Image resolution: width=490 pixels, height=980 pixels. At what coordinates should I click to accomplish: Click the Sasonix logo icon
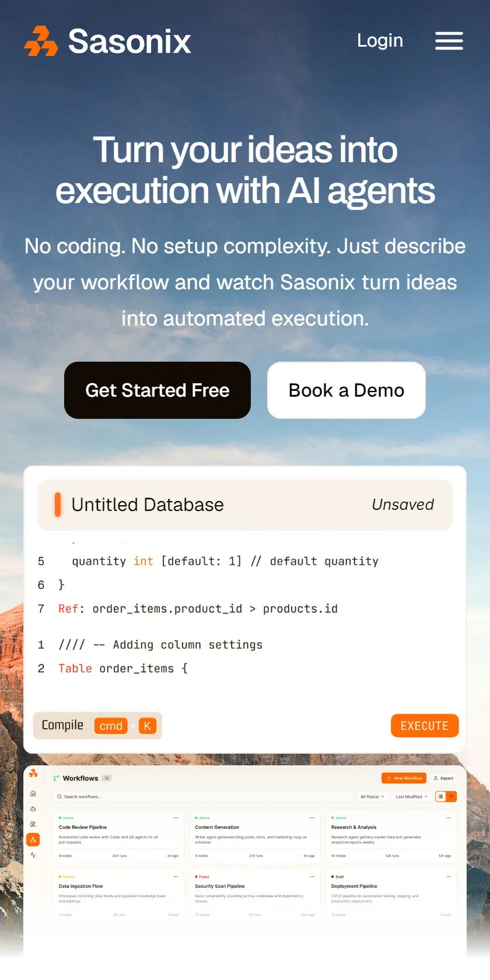tap(41, 41)
